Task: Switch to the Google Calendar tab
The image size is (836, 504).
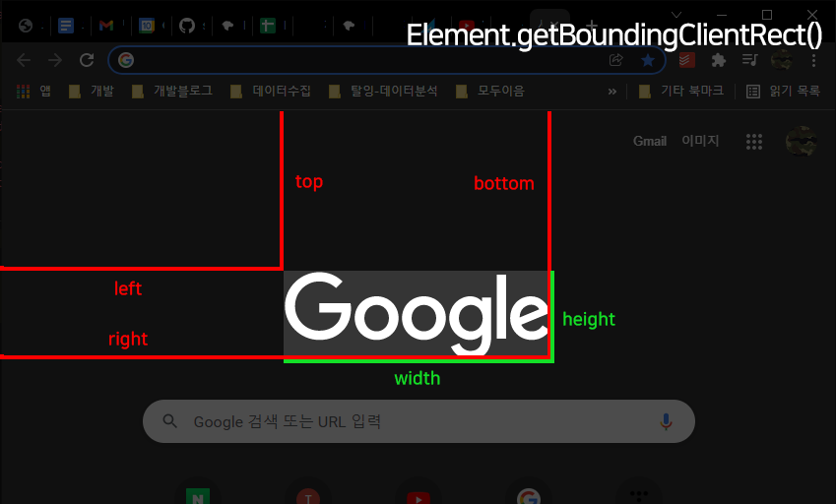Action: point(147,25)
